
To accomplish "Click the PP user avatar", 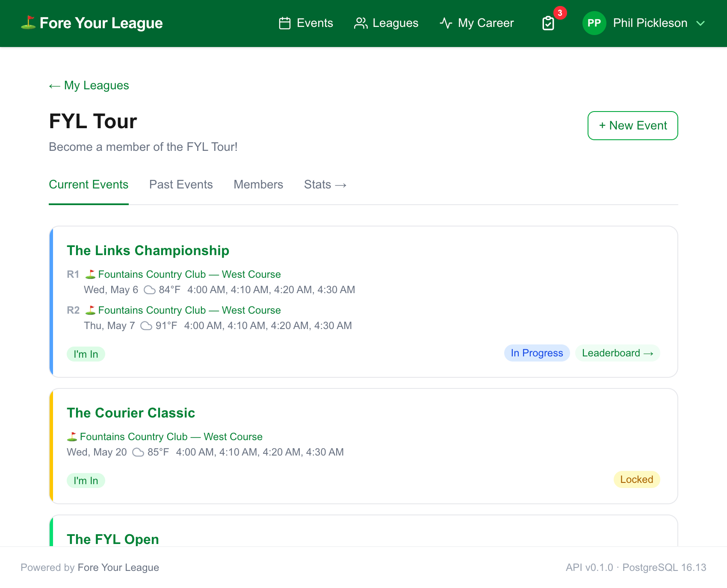I will (594, 23).
